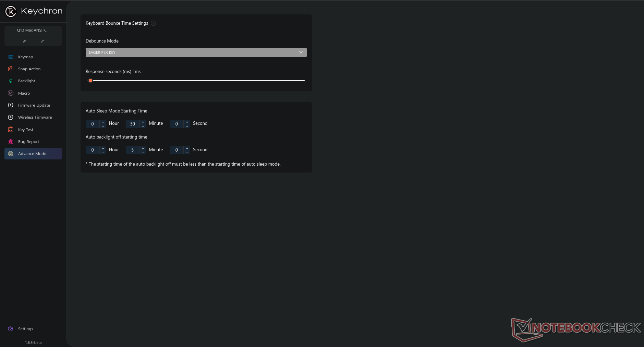Increase the Auto Sleep Hour value

click(103, 122)
